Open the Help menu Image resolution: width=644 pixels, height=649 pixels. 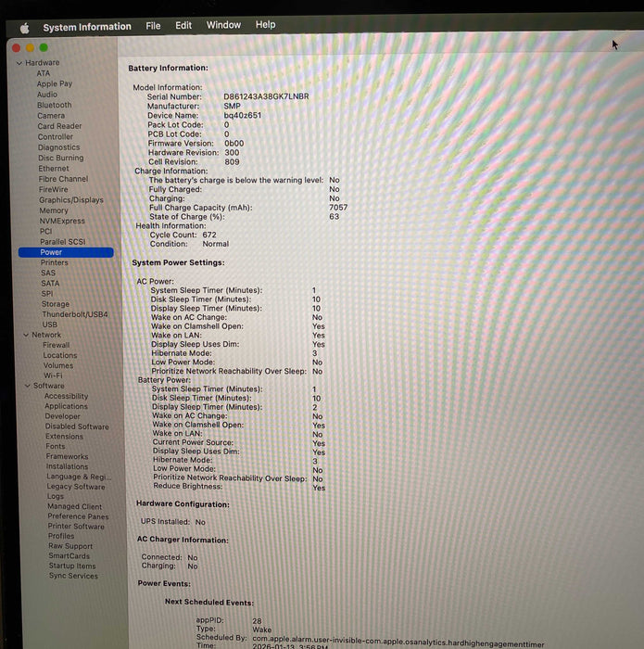click(x=265, y=24)
